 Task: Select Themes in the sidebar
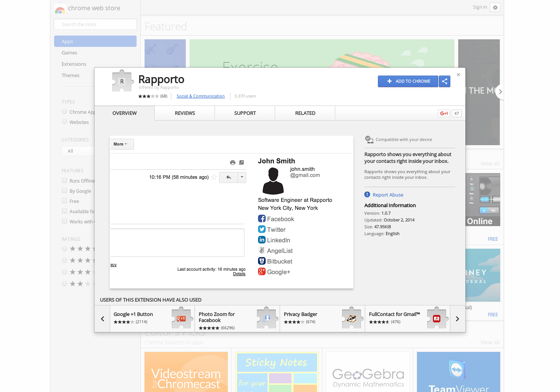[70, 76]
